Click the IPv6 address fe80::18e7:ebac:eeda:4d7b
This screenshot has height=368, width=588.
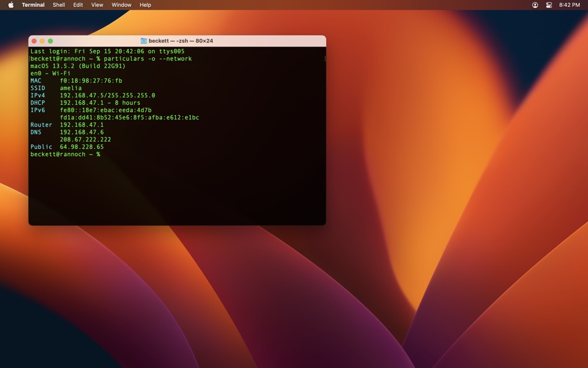point(106,110)
